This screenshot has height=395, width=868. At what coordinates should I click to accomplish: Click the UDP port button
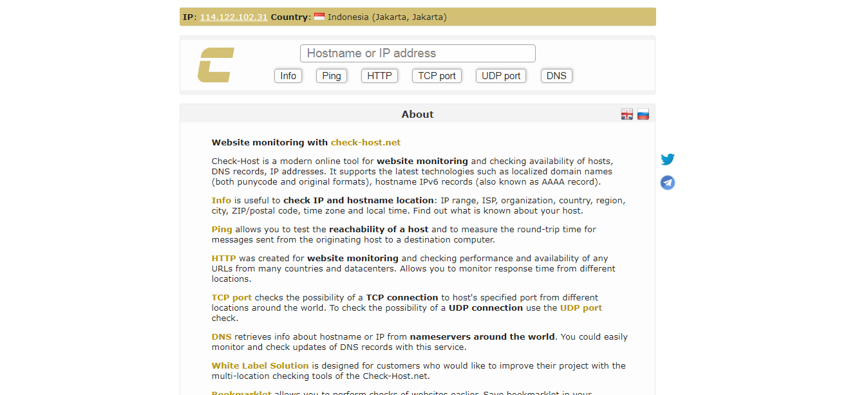point(501,76)
